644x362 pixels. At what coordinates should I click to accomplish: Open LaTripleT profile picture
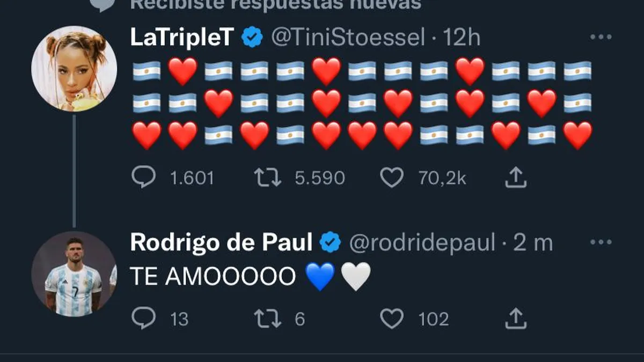tap(74, 69)
